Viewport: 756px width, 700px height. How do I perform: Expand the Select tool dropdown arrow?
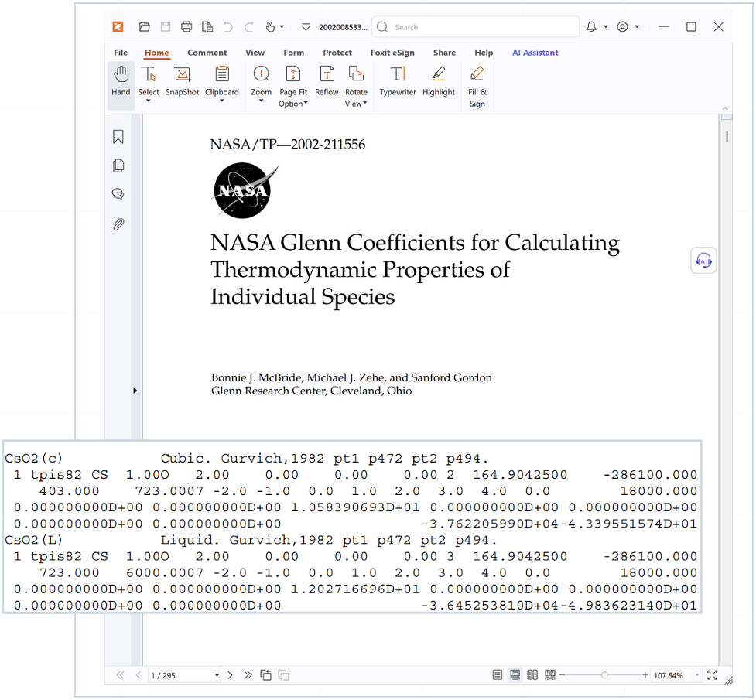pyautogui.click(x=149, y=101)
